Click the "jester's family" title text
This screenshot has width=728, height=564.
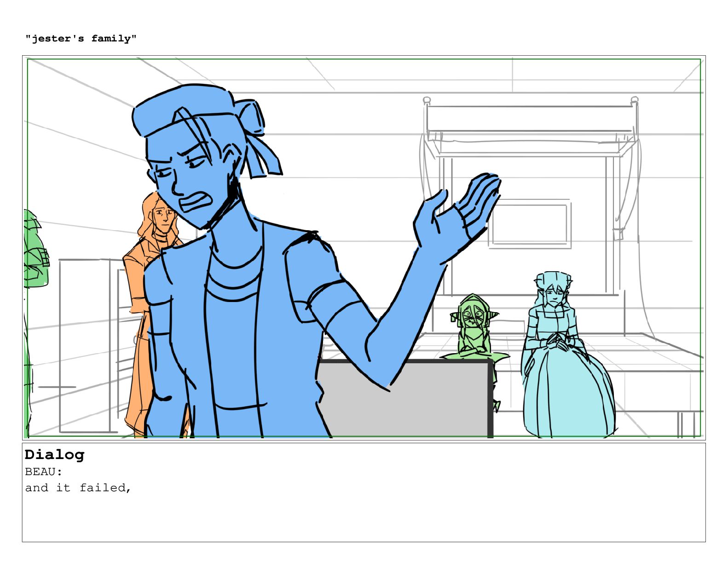tap(81, 38)
